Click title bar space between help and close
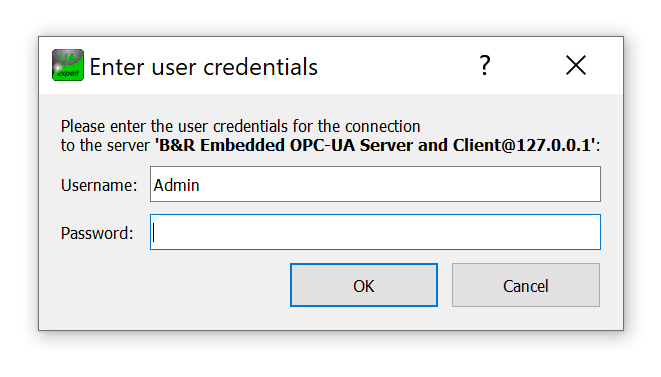Viewport: 661px width, 377px height. click(529, 65)
